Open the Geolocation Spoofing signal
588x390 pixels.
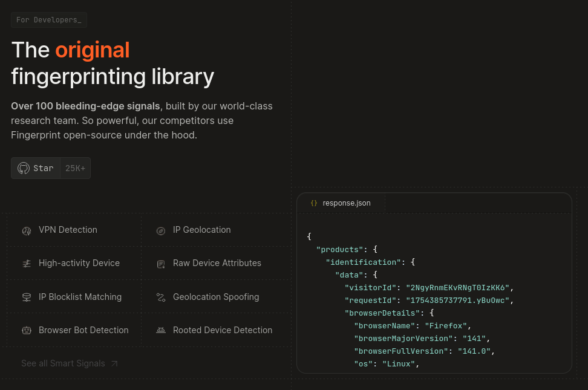click(217, 297)
